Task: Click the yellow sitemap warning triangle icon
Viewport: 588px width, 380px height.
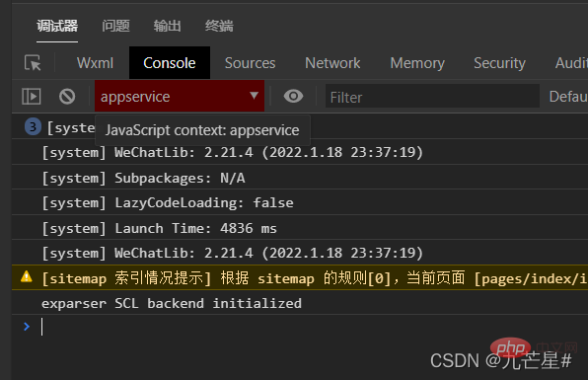Action: (x=27, y=276)
